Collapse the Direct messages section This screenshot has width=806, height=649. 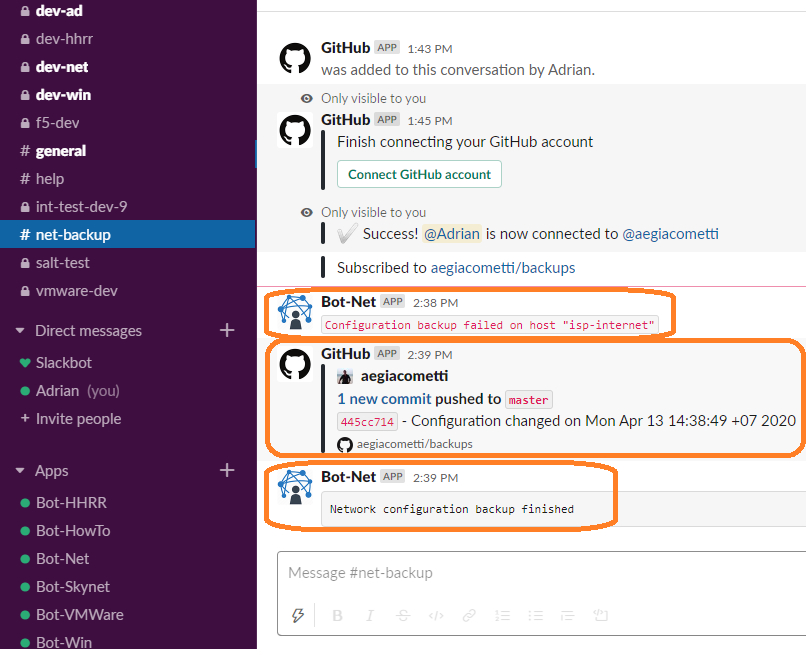tap(20, 330)
